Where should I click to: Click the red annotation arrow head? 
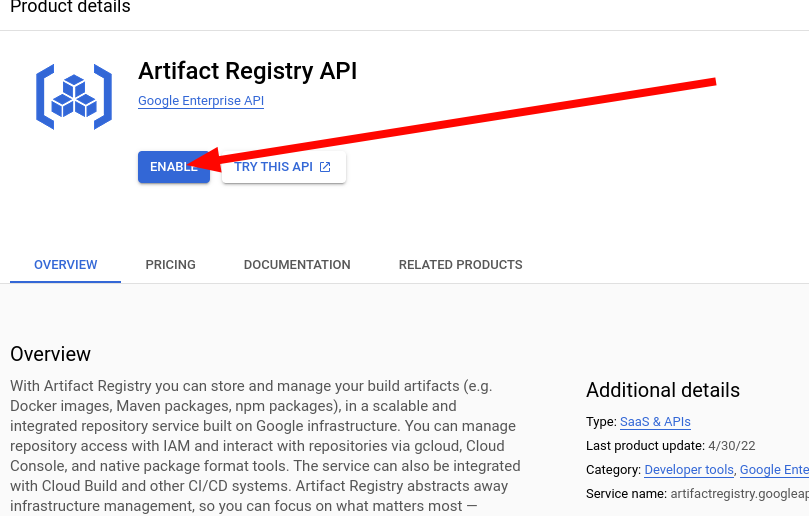[x=205, y=160]
